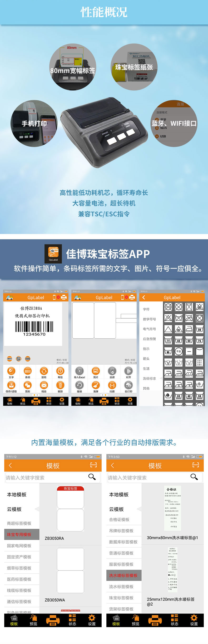Tap back arrow on GpLabel symbol picker
The height and width of the screenshot is (644, 208).
click(144, 297)
